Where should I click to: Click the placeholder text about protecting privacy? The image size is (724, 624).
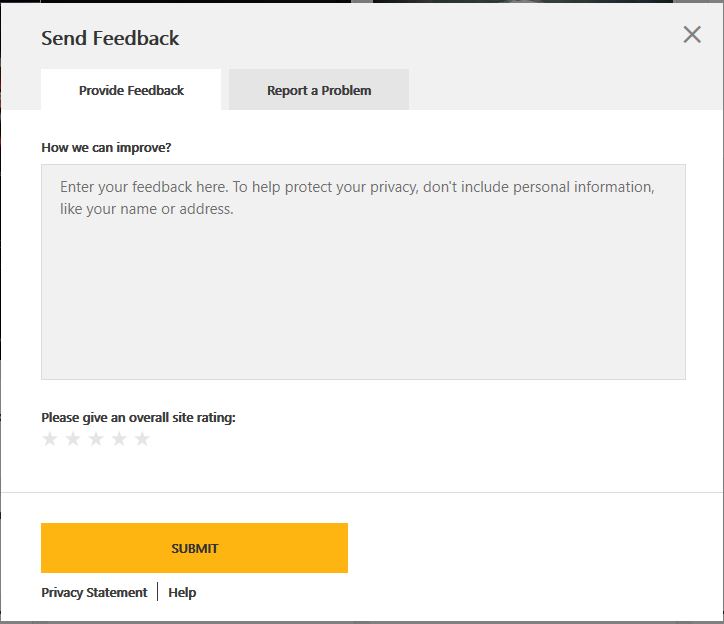pyautogui.click(x=357, y=198)
